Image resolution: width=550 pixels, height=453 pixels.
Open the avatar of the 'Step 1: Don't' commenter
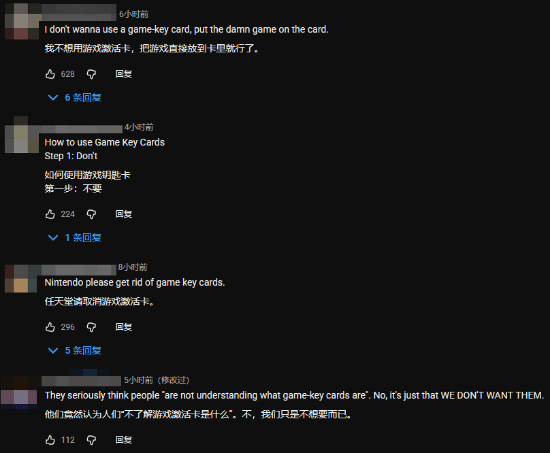pos(22,135)
